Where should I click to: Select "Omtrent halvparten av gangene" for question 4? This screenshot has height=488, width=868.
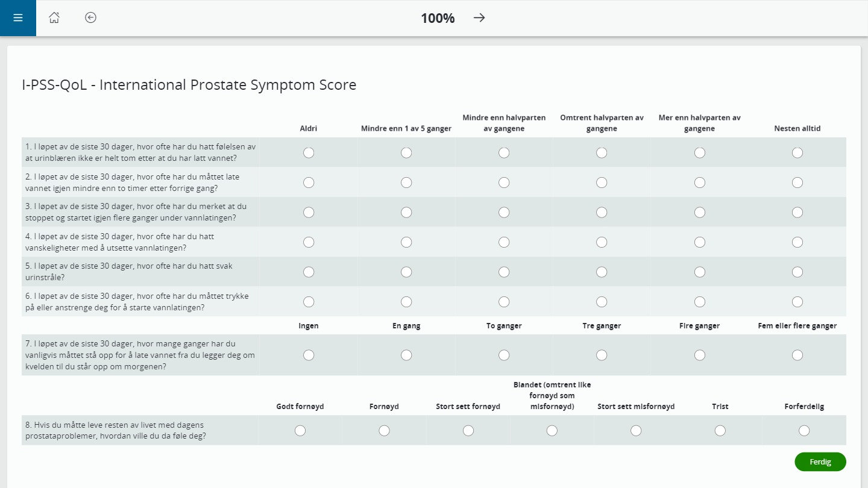point(602,242)
